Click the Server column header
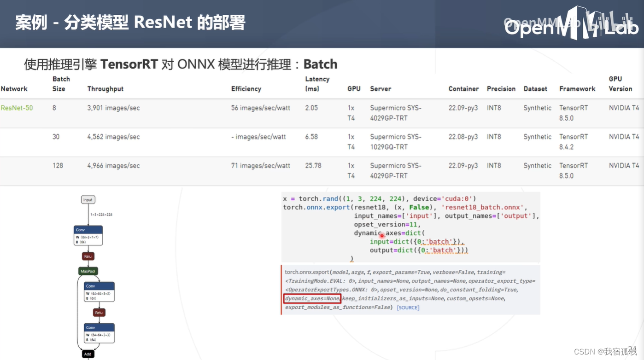Viewport: 644px width, 360px height. click(x=381, y=89)
